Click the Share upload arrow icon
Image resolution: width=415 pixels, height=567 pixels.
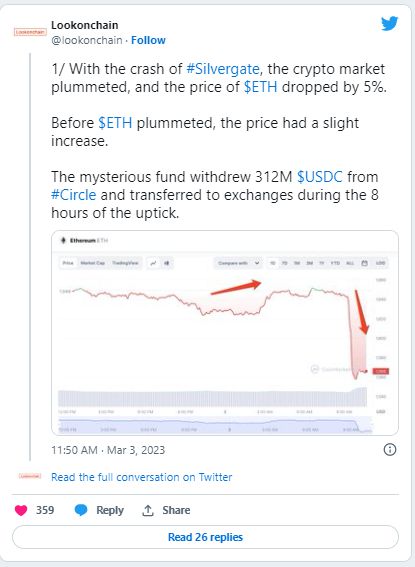pyautogui.click(x=148, y=510)
